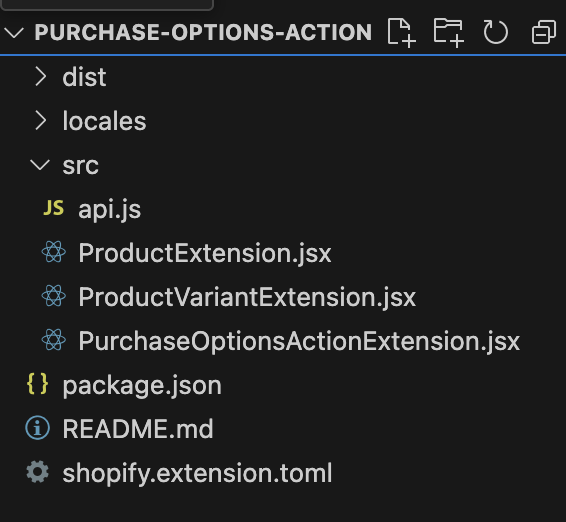Click the React icon beside PurchaseOptionsActionExtension.jsx

54,340
